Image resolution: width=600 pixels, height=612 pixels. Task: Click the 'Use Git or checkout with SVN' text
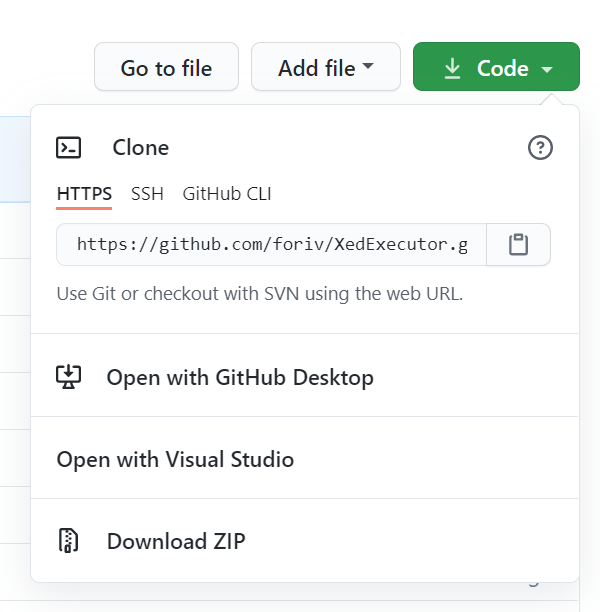(x=259, y=294)
